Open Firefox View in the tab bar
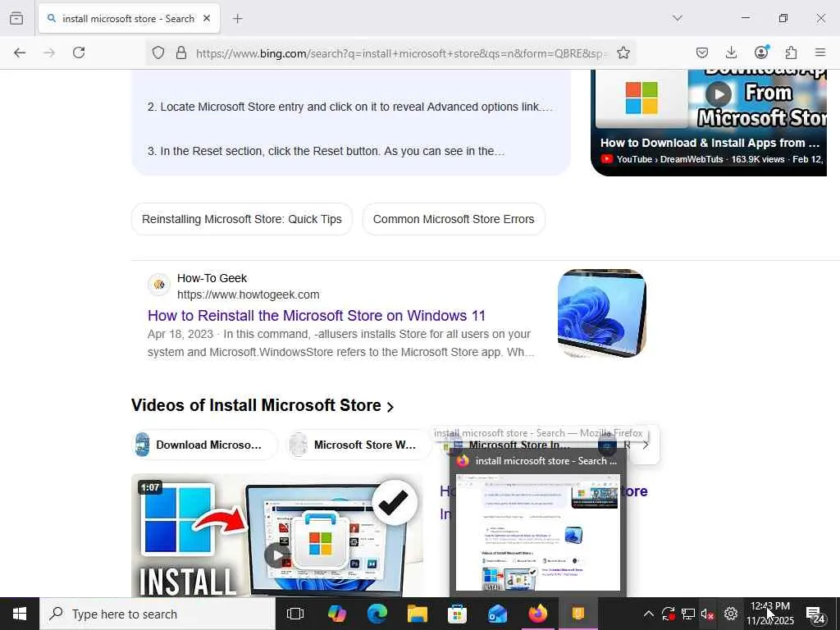This screenshot has height=630, width=840. point(16,19)
